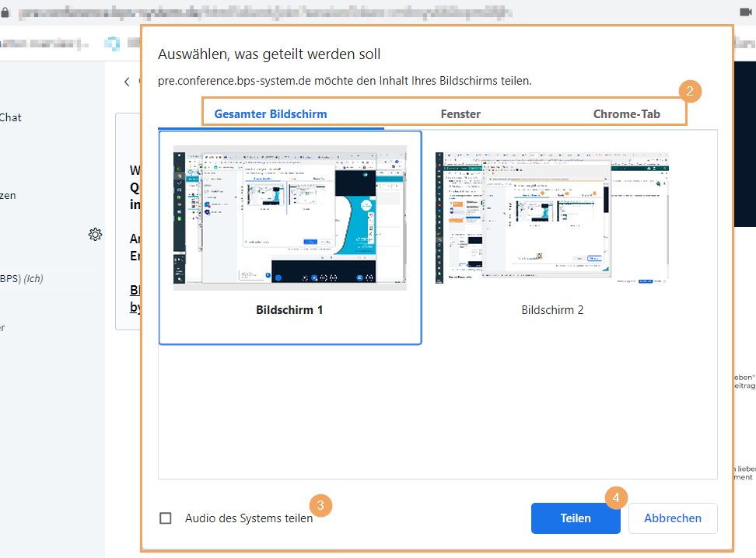Click the light-blue bookmark icon in bookmarks bar

114,44
